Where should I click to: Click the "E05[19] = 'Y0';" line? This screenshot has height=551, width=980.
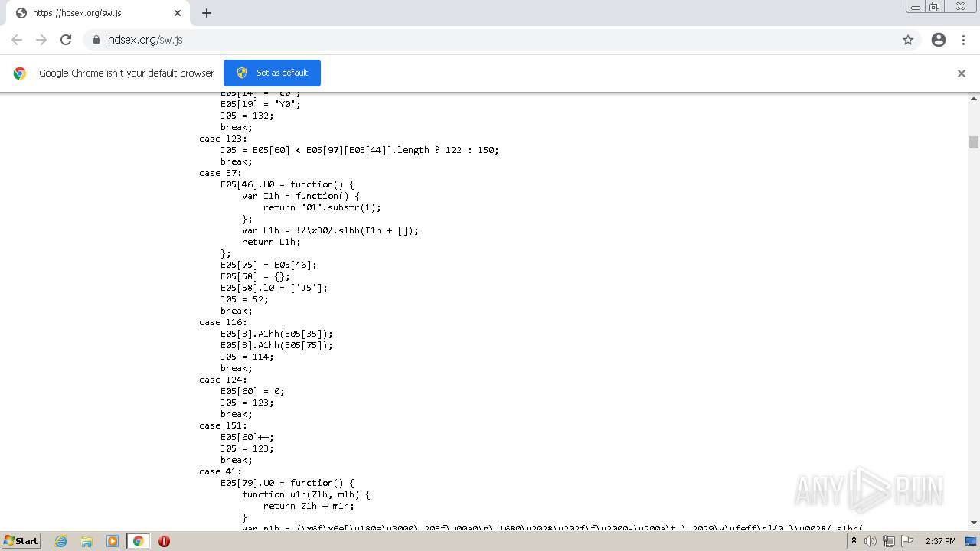pyautogui.click(x=260, y=104)
